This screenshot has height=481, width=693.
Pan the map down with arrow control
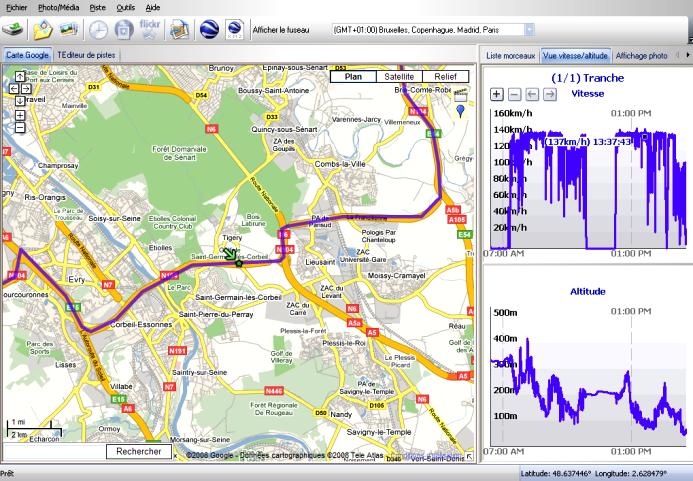pos(20,101)
